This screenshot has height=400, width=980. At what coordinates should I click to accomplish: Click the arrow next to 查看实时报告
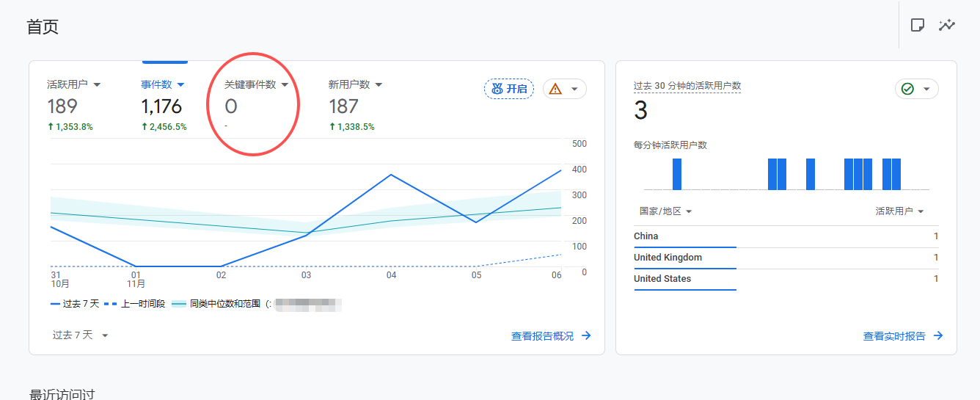(937, 336)
